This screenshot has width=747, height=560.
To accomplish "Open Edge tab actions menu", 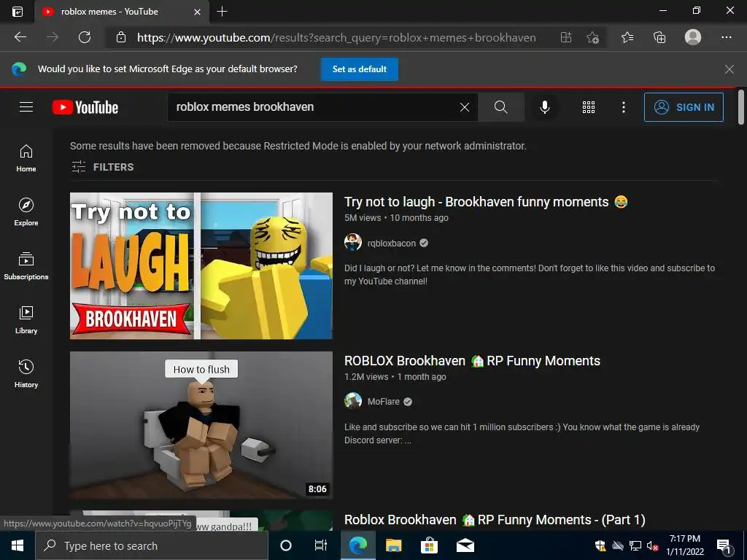I will pyautogui.click(x=18, y=12).
